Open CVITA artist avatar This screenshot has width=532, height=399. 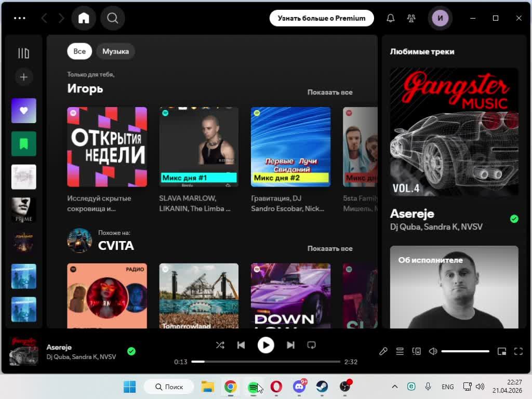pyautogui.click(x=79, y=240)
